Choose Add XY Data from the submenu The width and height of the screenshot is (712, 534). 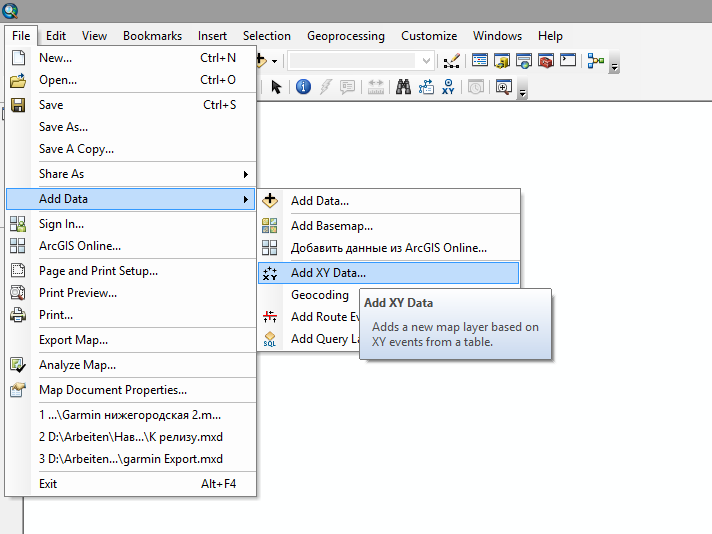tap(328, 272)
